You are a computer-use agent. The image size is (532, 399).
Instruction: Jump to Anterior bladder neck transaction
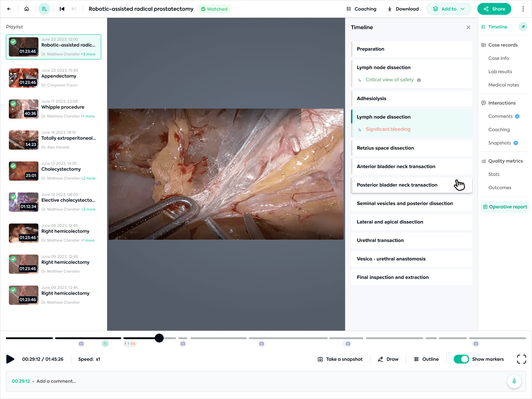click(x=412, y=167)
